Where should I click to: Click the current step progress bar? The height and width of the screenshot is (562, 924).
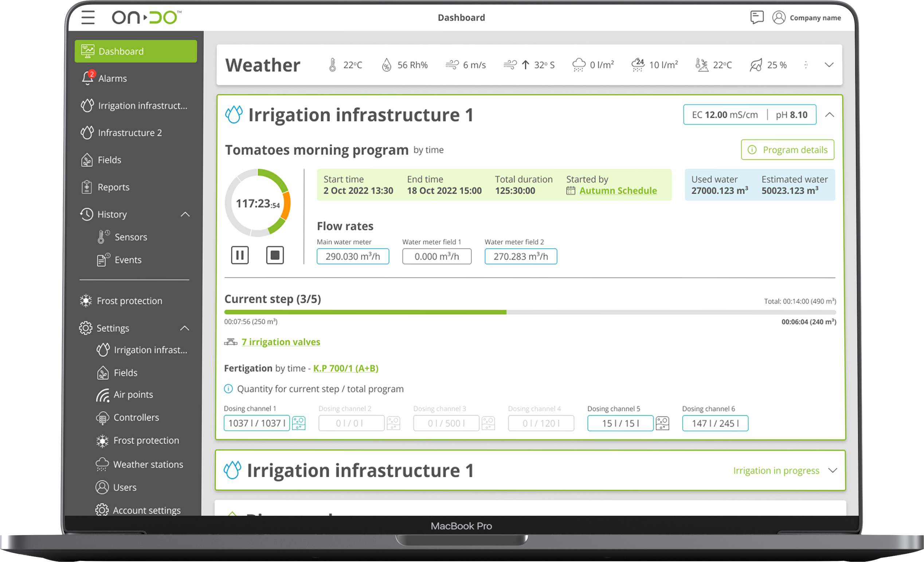[529, 312]
